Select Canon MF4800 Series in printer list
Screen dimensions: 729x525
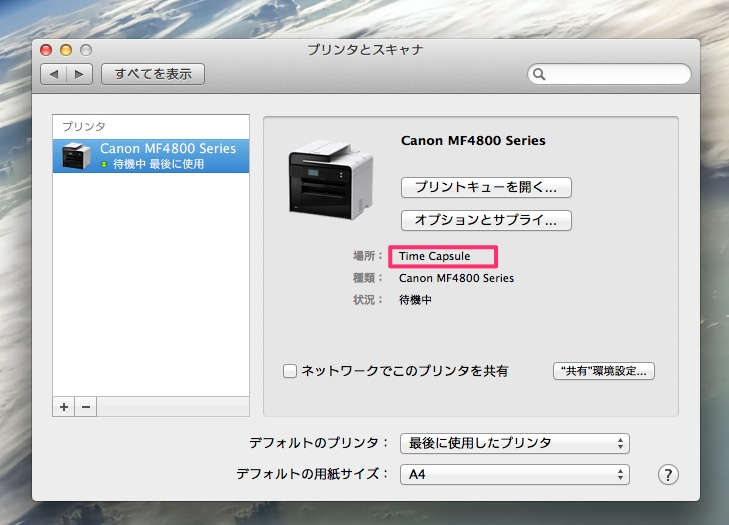[x=151, y=156]
